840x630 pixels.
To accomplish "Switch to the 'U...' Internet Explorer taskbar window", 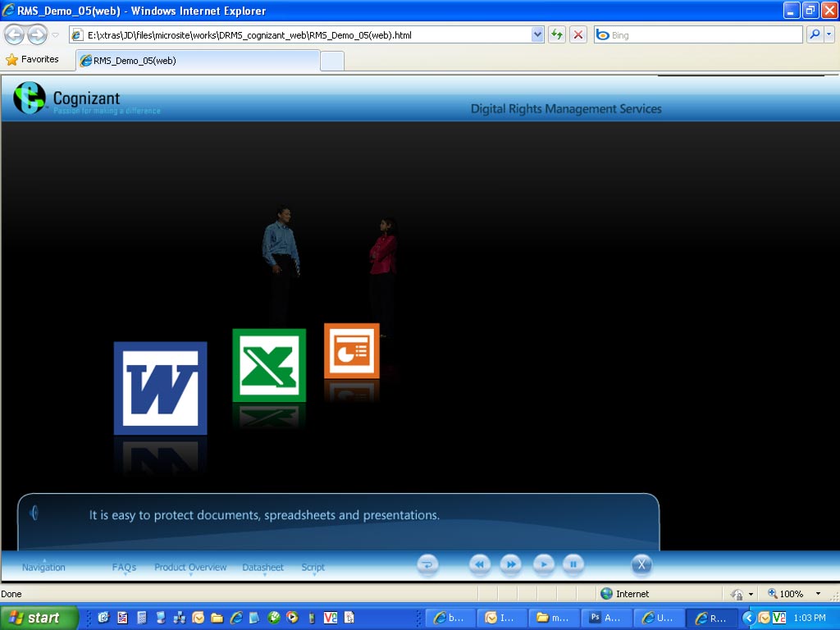I will click(659, 618).
